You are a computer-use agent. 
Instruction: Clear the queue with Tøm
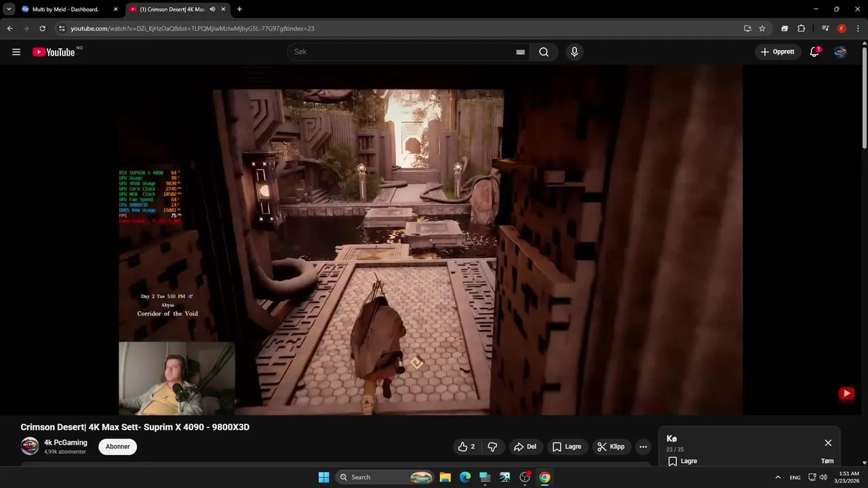[827, 461]
